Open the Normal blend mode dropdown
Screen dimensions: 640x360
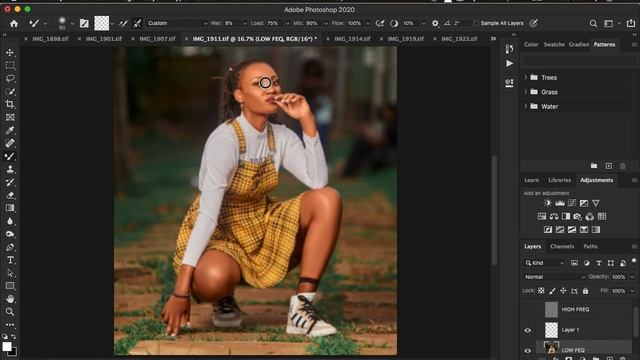554,277
